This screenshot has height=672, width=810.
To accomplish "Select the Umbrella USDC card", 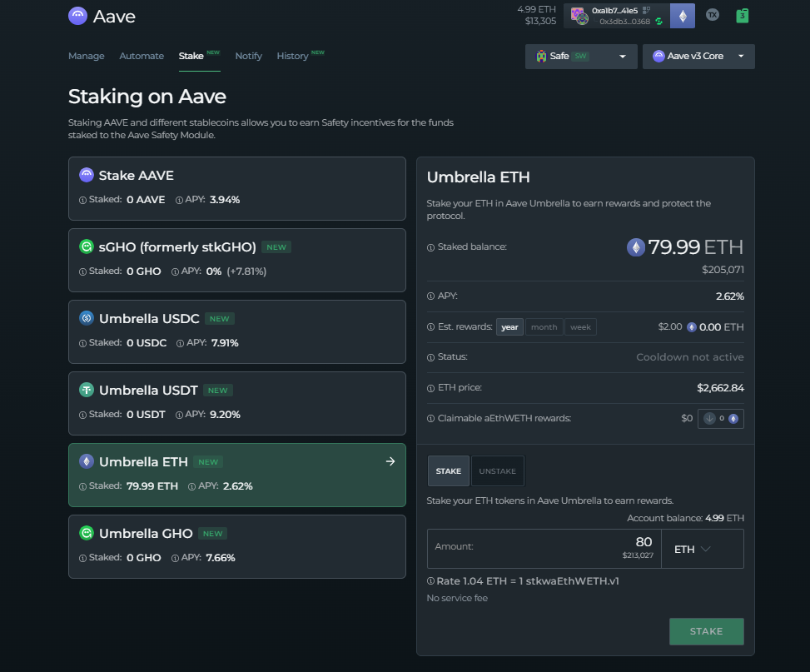I will coord(237,332).
